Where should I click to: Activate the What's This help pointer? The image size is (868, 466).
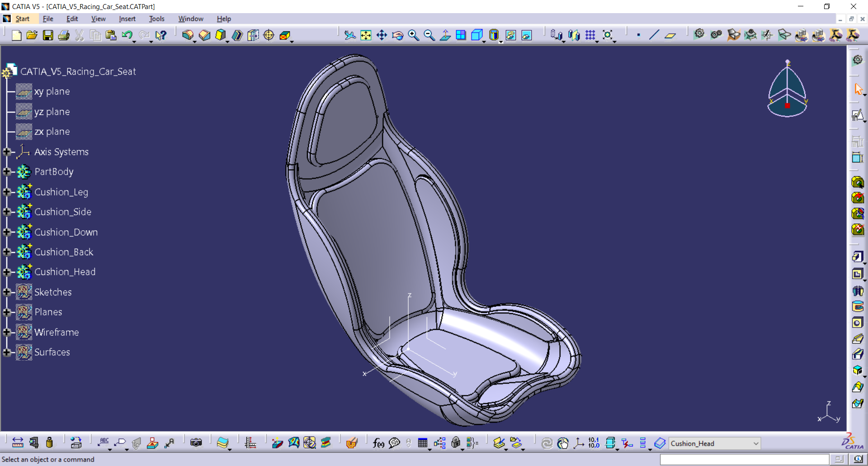[161, 35]
